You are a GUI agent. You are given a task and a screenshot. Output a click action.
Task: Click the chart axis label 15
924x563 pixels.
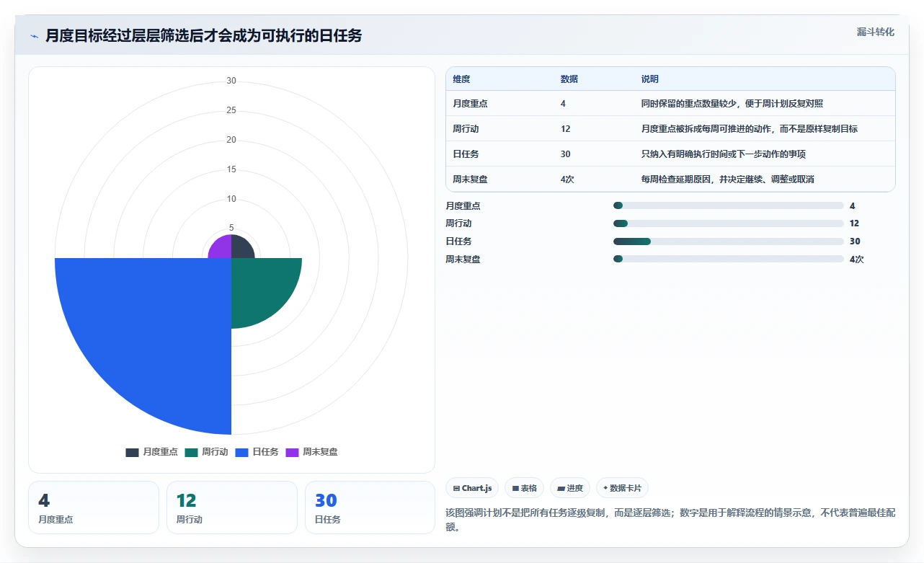[231, 169]
